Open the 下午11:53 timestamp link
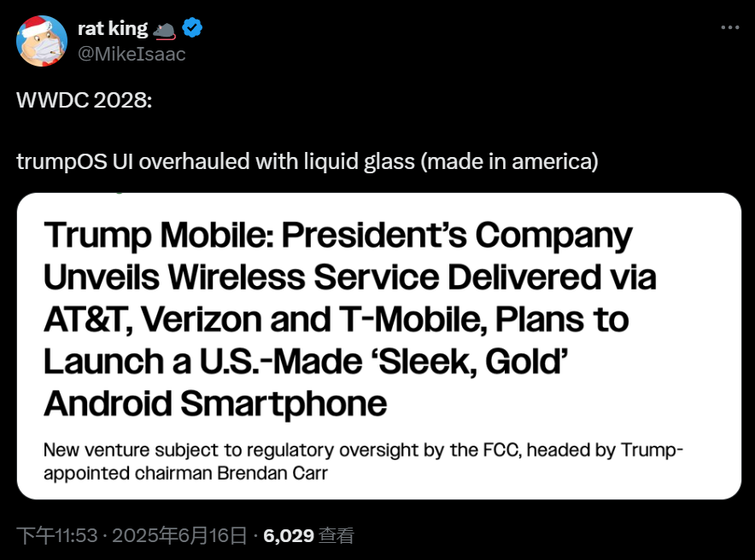Viewport: 755px width, 560px height. point(56,536)
